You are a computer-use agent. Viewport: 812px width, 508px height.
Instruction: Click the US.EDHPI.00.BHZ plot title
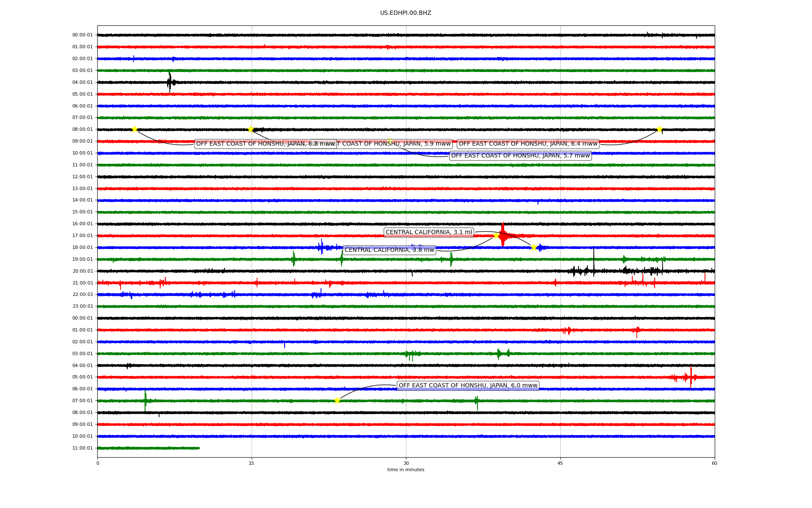point(406,13)
